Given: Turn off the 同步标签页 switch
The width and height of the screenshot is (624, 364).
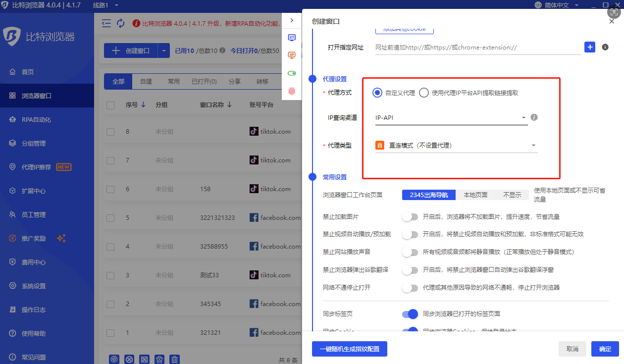Looking at the screenshot, I should point(410,314).
